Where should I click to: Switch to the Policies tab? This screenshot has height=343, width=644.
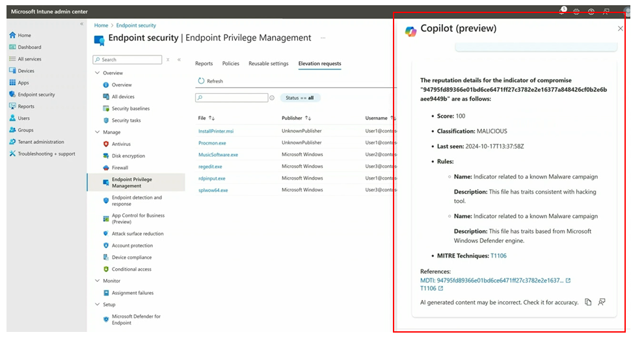pos(230,64)
